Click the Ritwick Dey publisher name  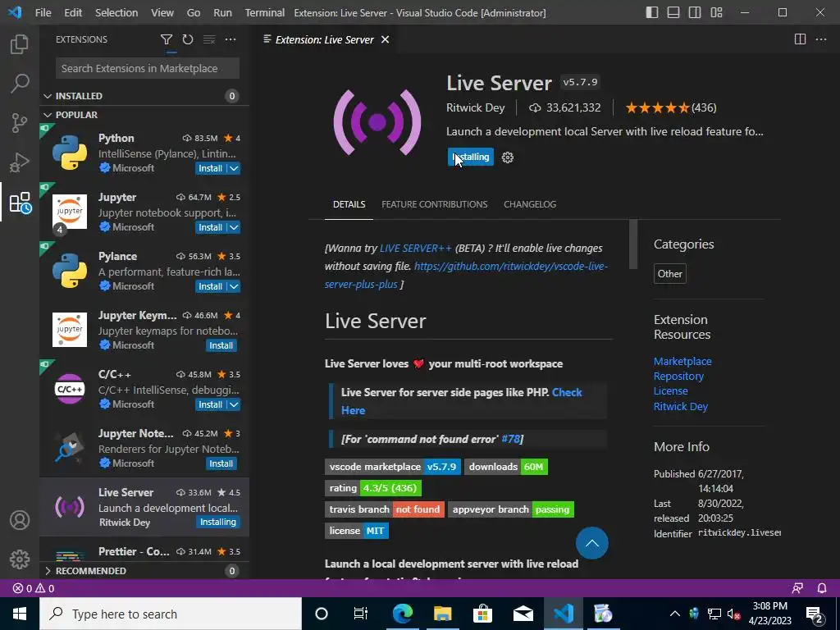(x=476, y=107)
